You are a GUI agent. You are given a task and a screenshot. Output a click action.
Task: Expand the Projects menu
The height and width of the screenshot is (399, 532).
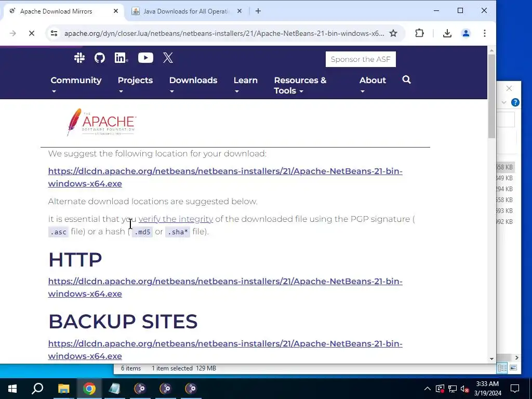pos(135,85)
